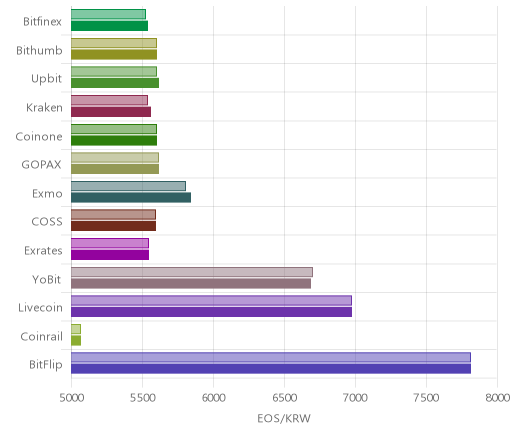Click the Bitfinex axis label

click(42, 21)
